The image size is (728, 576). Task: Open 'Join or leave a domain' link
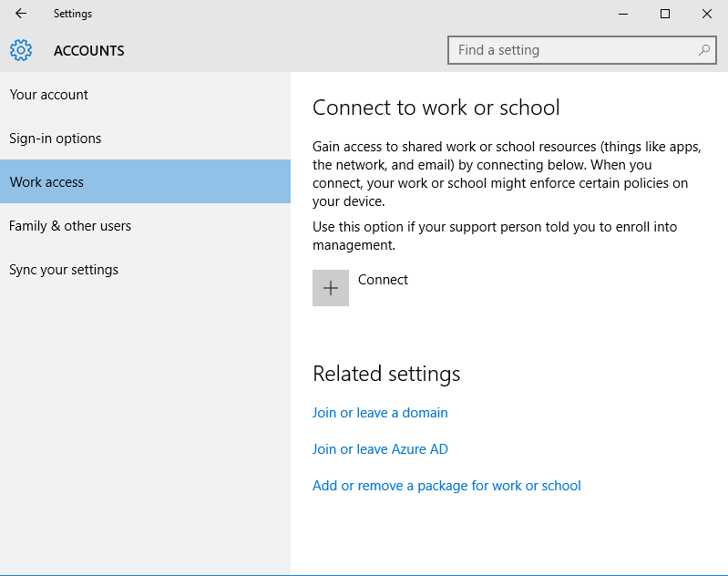(380, 413)
